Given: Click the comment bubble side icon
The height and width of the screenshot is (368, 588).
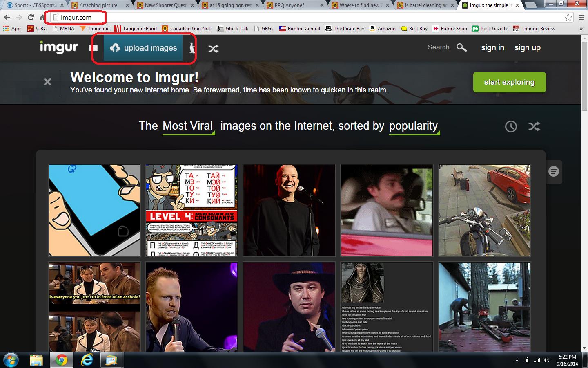Looking at the screenshot, I should coord(554,172).
